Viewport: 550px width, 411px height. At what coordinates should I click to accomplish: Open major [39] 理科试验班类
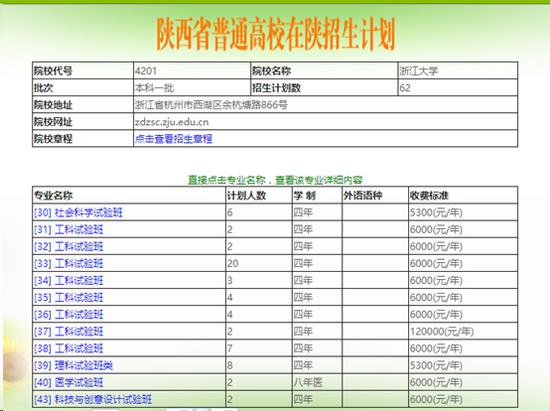click(74, 365)
